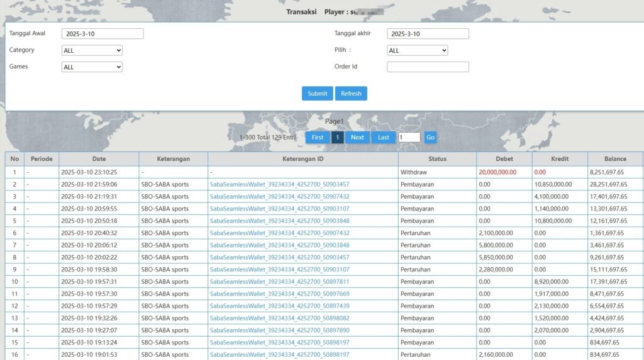
Task: Click the Tanggal Awal date field
Action: [x=103, y=34]
